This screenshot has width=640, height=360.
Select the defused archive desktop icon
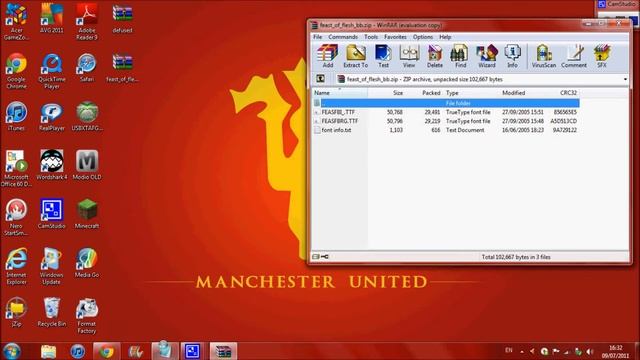pos(122,18)
